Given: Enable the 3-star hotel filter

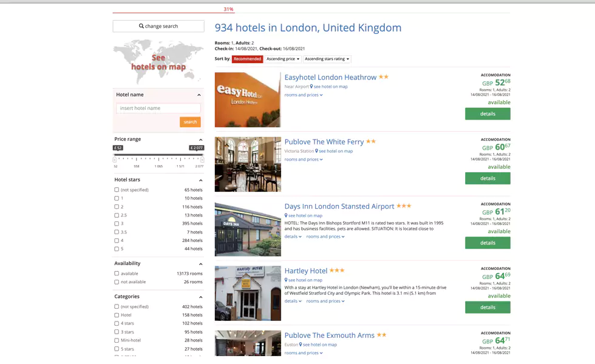Looking at the screenshot, I should pos(116,223).
